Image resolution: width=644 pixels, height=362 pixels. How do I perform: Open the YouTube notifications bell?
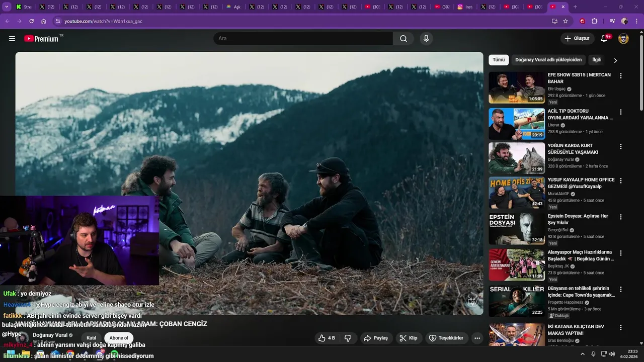604,39
